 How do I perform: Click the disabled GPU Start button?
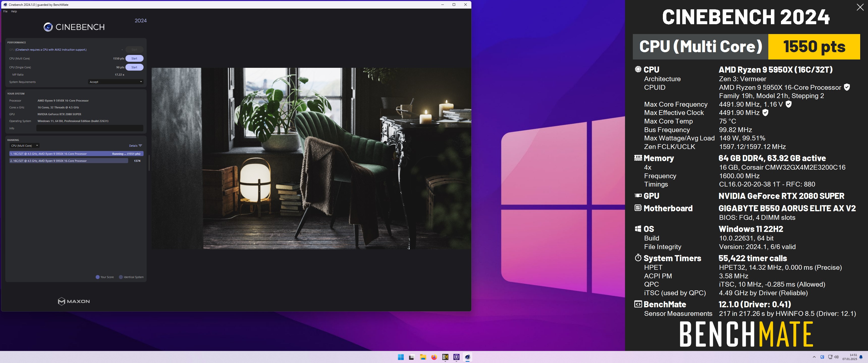click(x=134, y=50)
